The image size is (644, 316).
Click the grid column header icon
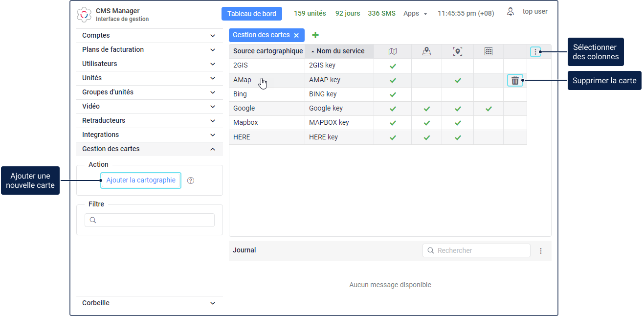(x=488, y=51)
